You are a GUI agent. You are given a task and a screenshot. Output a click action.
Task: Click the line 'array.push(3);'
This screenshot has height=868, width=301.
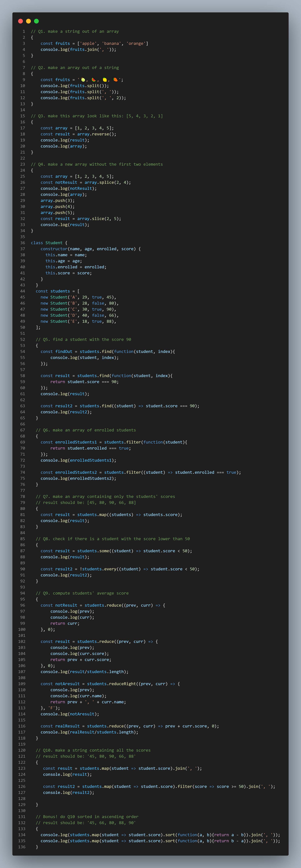click(x=58, y=201)
